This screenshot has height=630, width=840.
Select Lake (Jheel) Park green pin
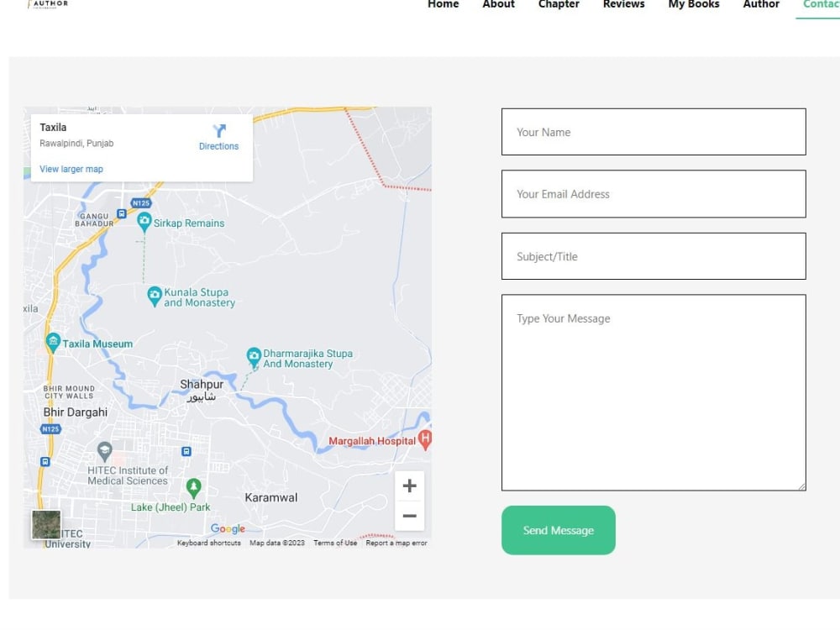[x=193, y=488]
